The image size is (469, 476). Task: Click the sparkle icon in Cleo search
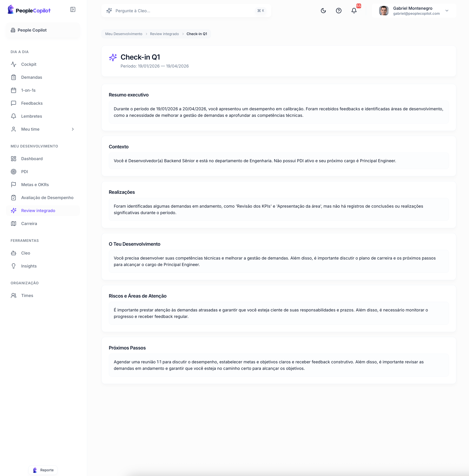coord(109,11)
